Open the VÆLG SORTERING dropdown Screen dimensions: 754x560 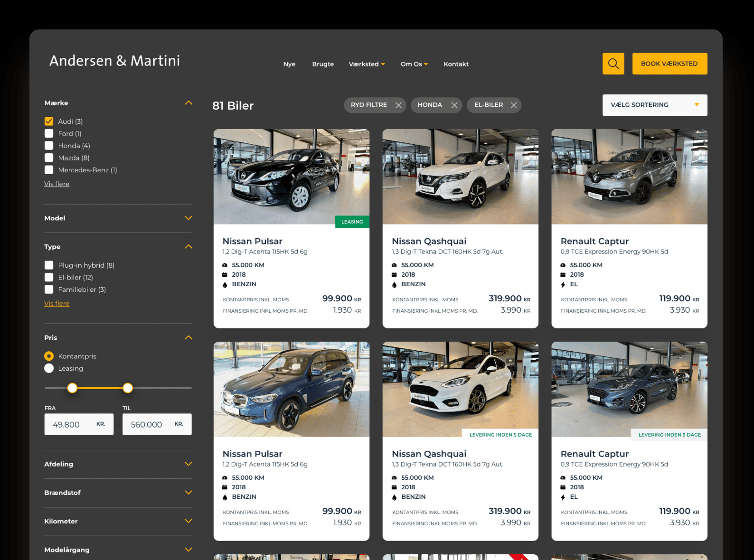pos(655,105)
